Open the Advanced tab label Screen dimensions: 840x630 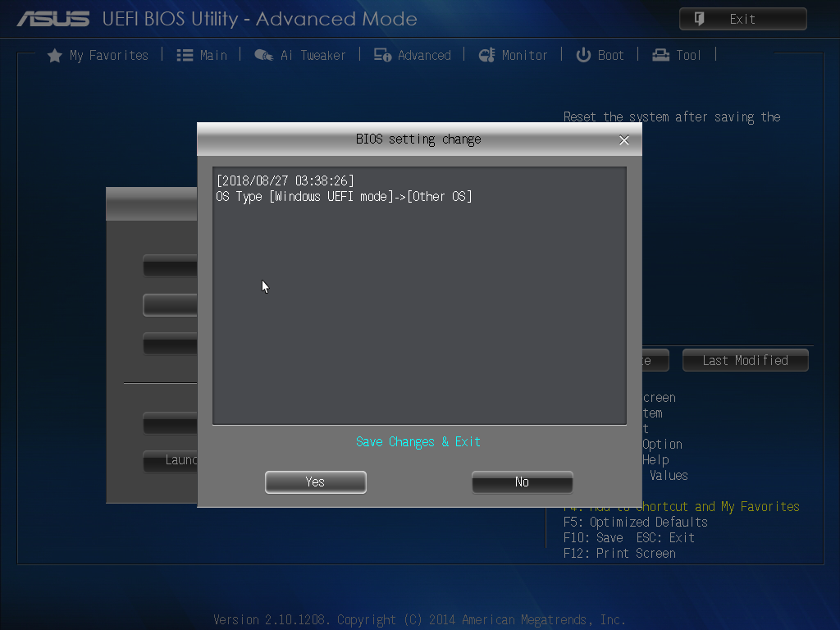point(424,55)
